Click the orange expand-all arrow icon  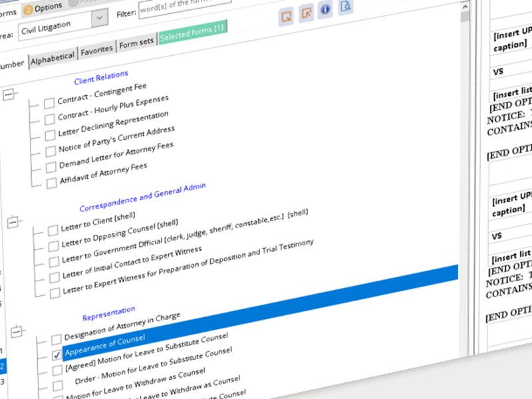click(x=286, y=16)
